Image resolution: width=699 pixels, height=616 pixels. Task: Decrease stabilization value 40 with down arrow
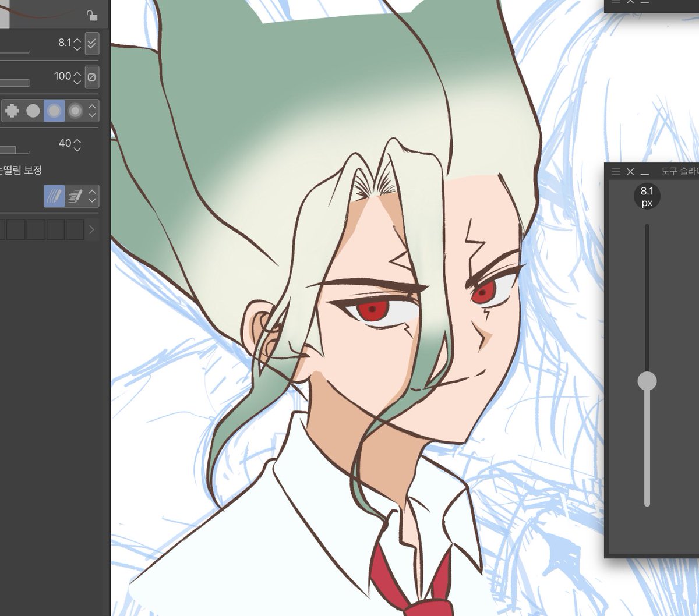coord(77,148)
